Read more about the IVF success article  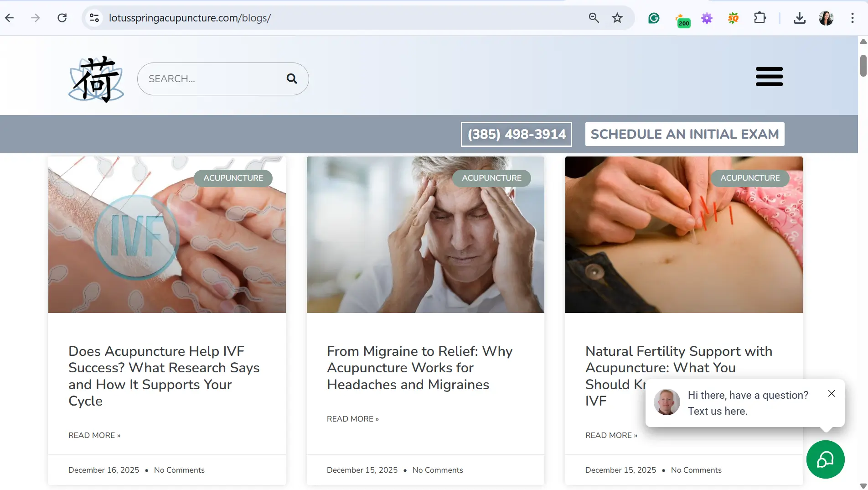[x=94, y=435]
